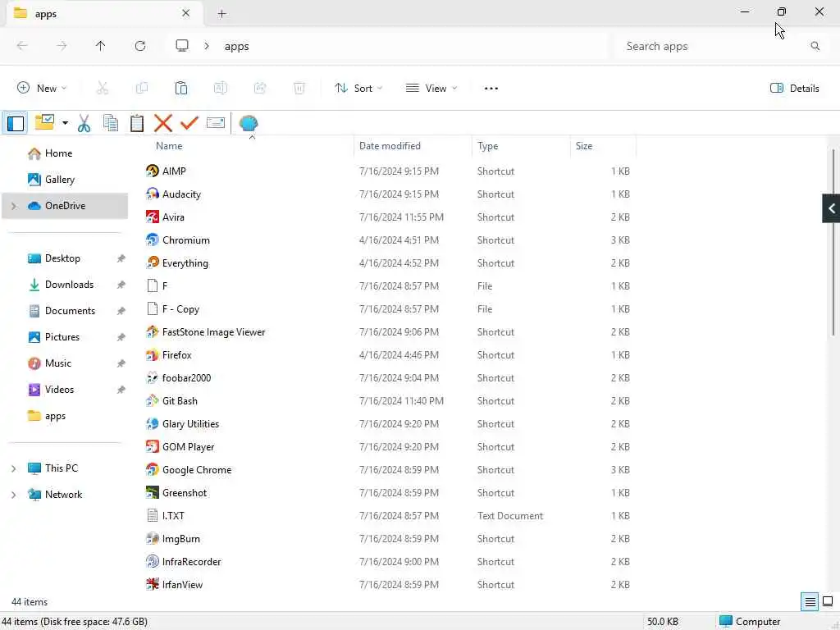This screenshot has width=840, height=630.
Task: Toggle the Details pane button
Action: point(794,89)
